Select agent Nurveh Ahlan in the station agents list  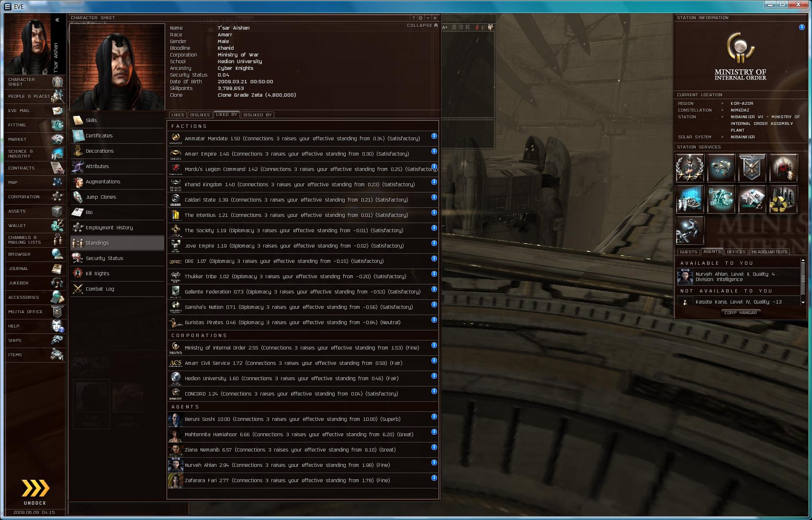point(738,277)
